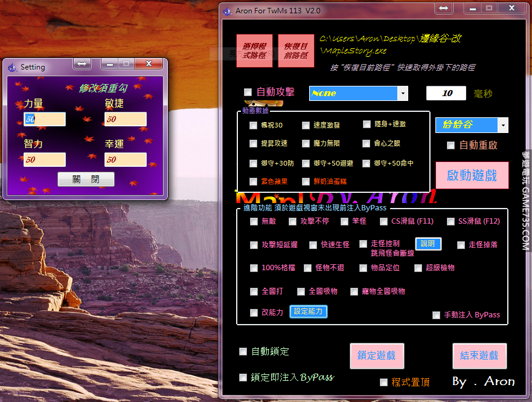Click the 智力 value field in Setting
Screen dimensions: 532x402
coord(45,160)
